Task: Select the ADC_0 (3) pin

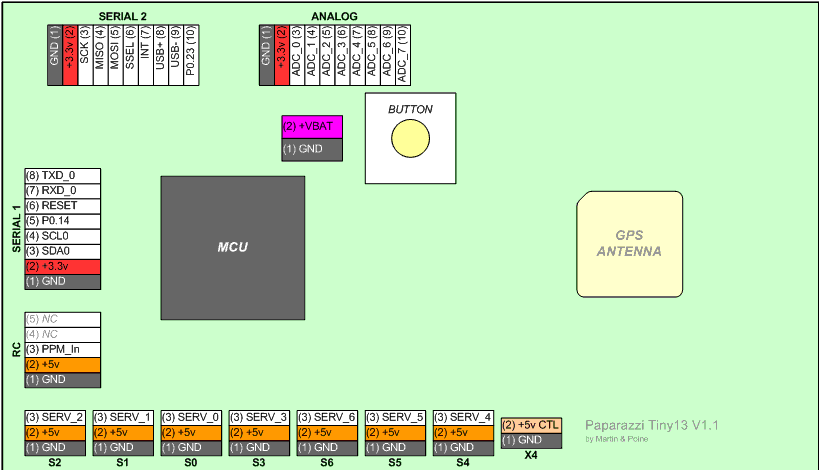Action: click(x=297, y=55)
